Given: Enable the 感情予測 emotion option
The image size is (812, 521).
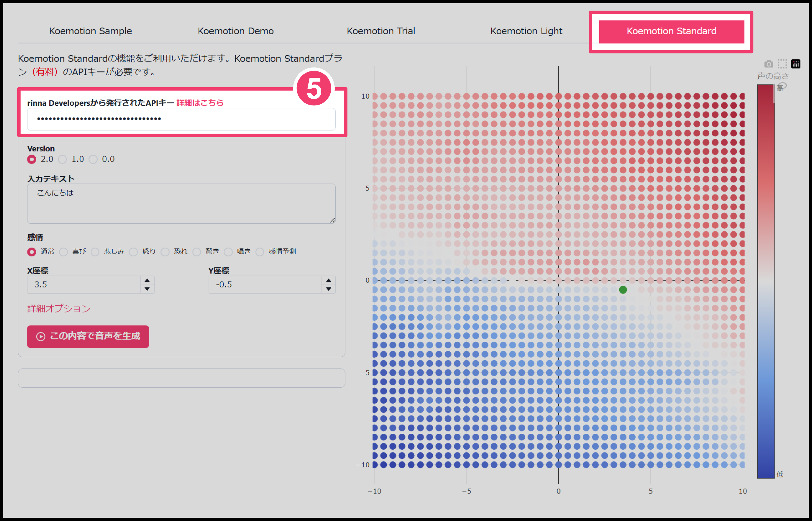Looking at the screenshot, I should tap(260, 252).
